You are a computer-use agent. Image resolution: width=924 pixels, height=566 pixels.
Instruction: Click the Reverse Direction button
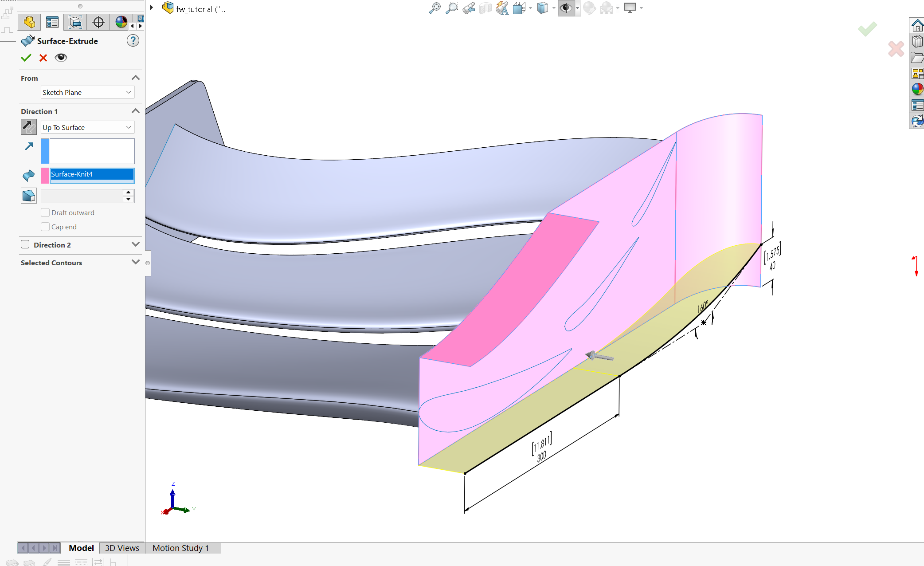(x=29, y=127)
